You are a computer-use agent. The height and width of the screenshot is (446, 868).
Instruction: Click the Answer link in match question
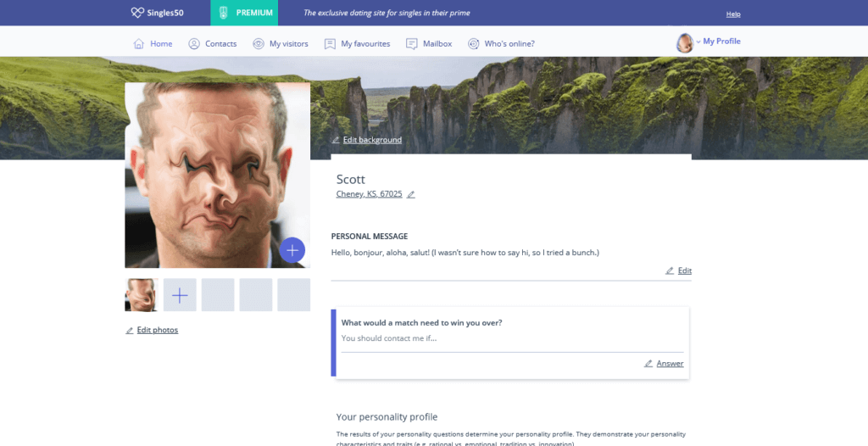(670, 364)
